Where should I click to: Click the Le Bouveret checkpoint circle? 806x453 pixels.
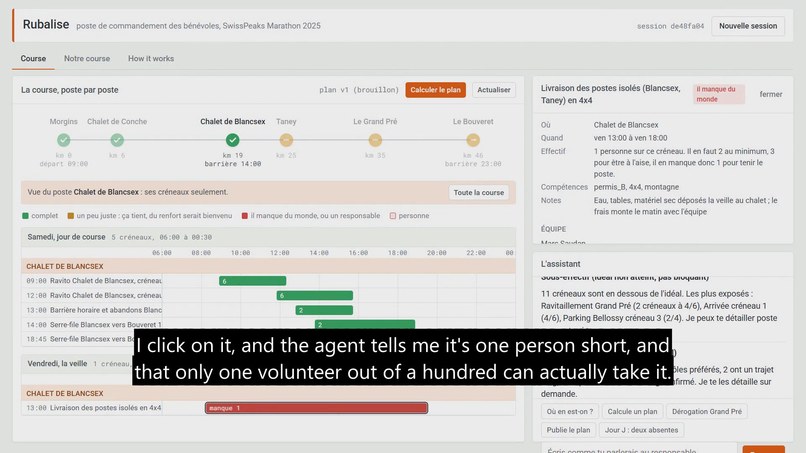click(473, 140)
